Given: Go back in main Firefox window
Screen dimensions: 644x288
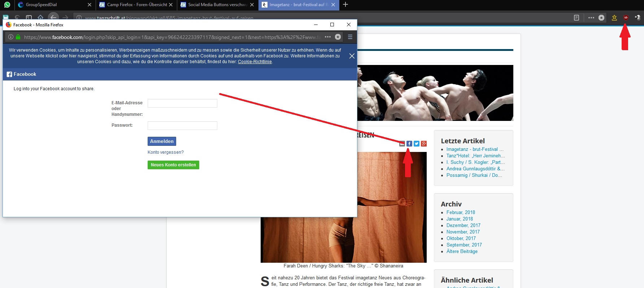Looking at the screenshot, I should (53, 17).
